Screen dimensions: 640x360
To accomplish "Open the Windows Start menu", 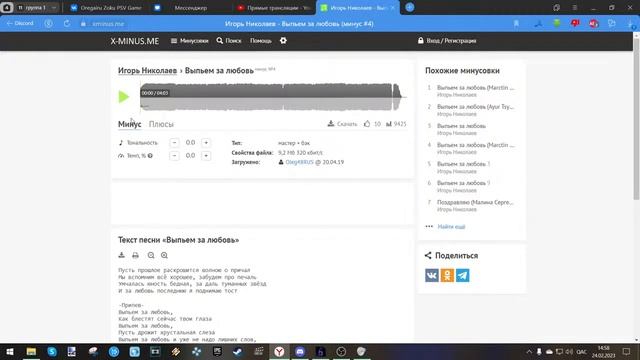I will [x=10, y=351].
